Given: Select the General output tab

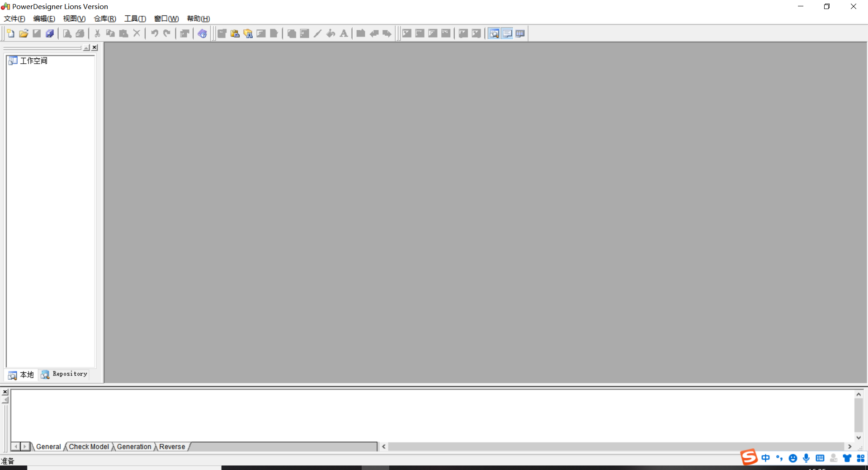Looking at the screenshot, I should pyautogui.click(x=48, y=446).
